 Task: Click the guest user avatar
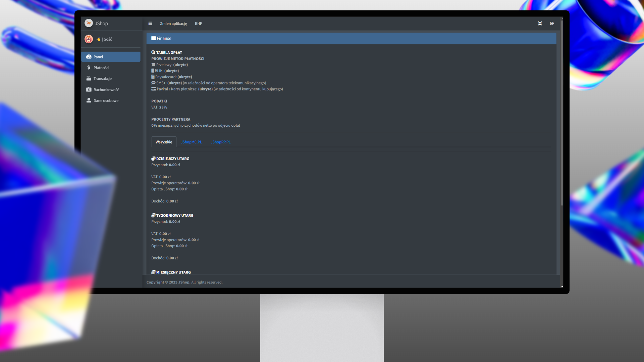(89, 39)
